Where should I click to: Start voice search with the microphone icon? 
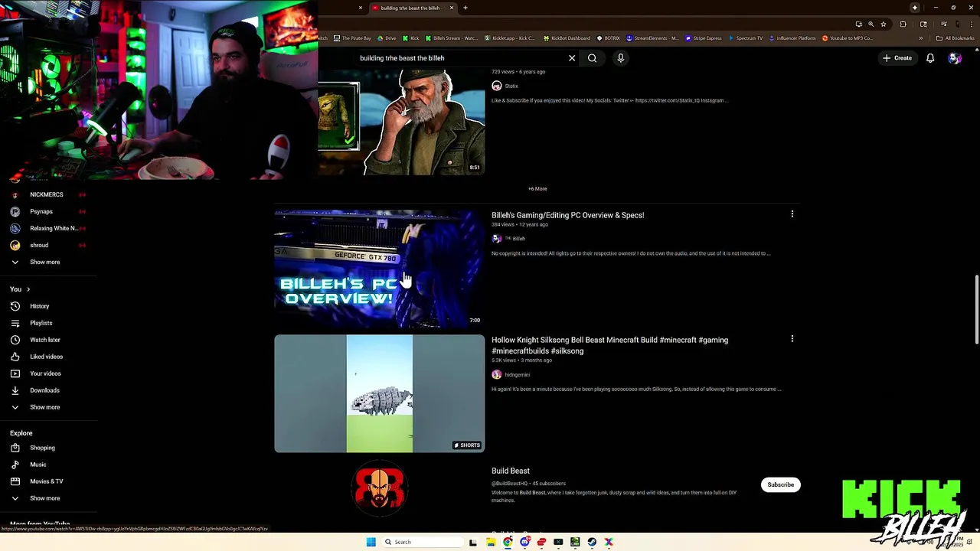621,58
